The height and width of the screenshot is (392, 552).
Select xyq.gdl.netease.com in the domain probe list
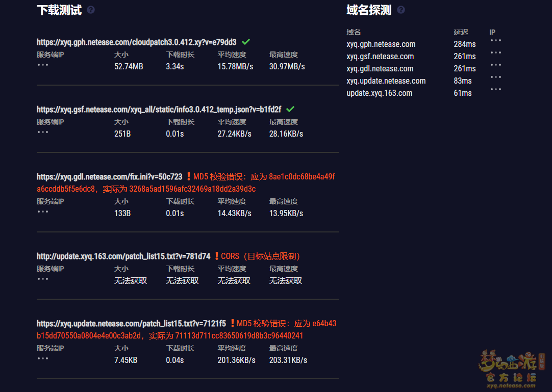point(380,69)
